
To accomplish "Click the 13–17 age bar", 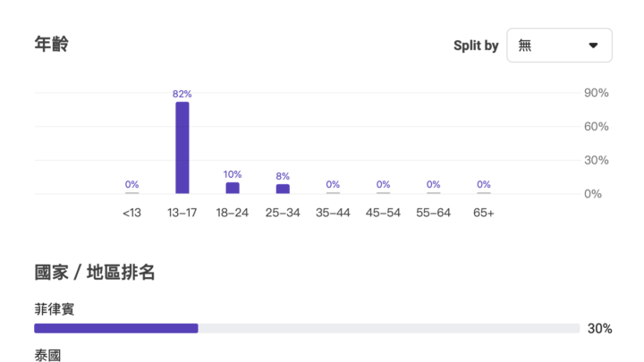I will [182, 147].
